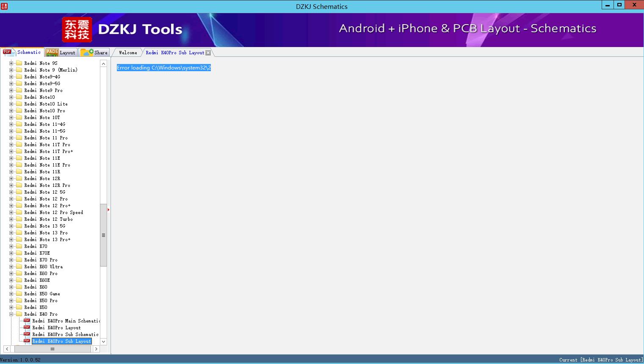Expand the Redmi Note9-4G folder
This screenshot has height=364, width=644.
click(11, 77)
